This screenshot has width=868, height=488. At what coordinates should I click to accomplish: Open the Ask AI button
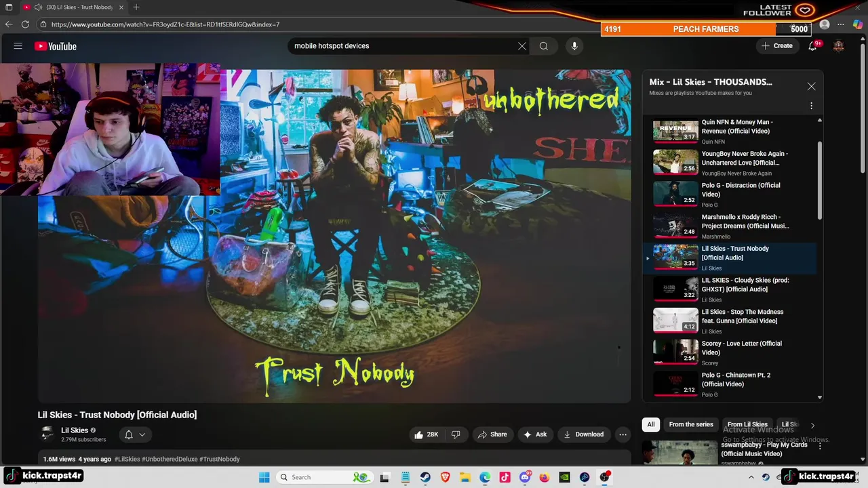(535, 434)
